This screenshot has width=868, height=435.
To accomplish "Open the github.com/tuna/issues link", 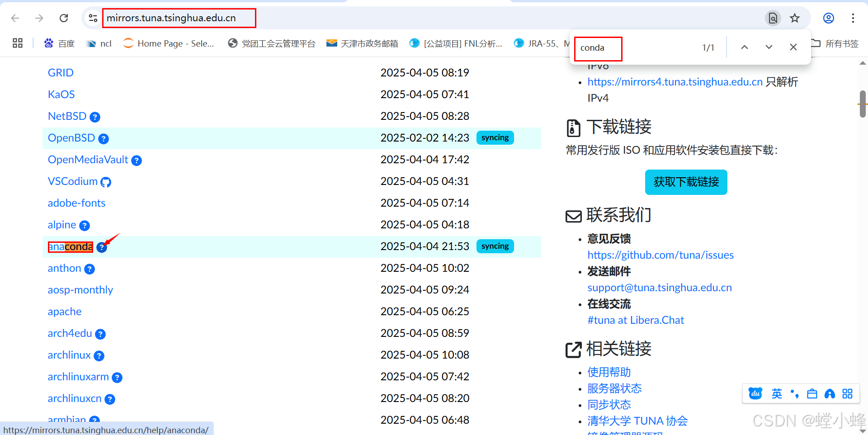I will coord(660,255).
